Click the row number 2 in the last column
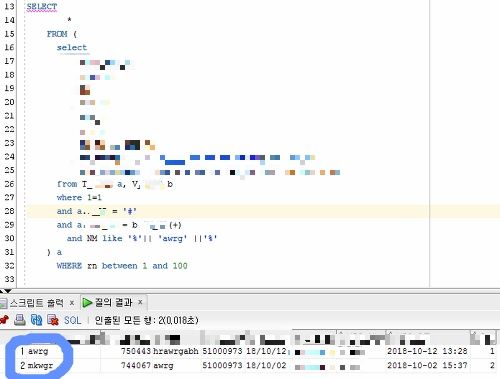500x379 pixels. tap(492, 365)
